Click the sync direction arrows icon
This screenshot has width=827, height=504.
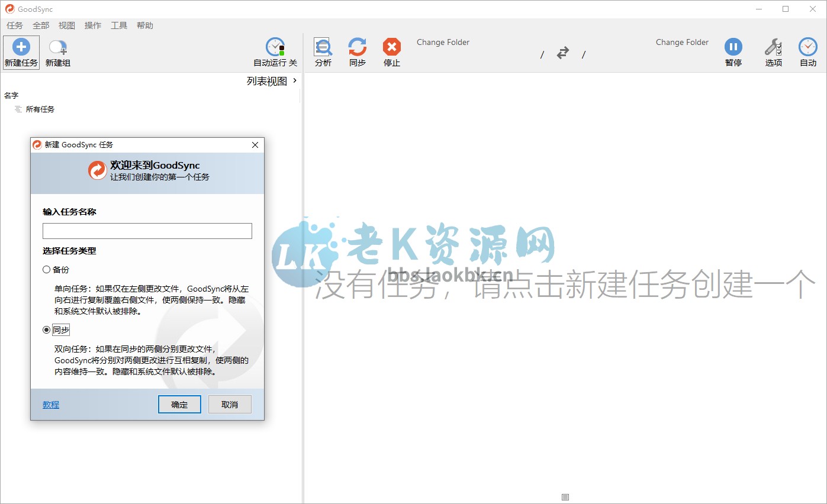point(563,53)
